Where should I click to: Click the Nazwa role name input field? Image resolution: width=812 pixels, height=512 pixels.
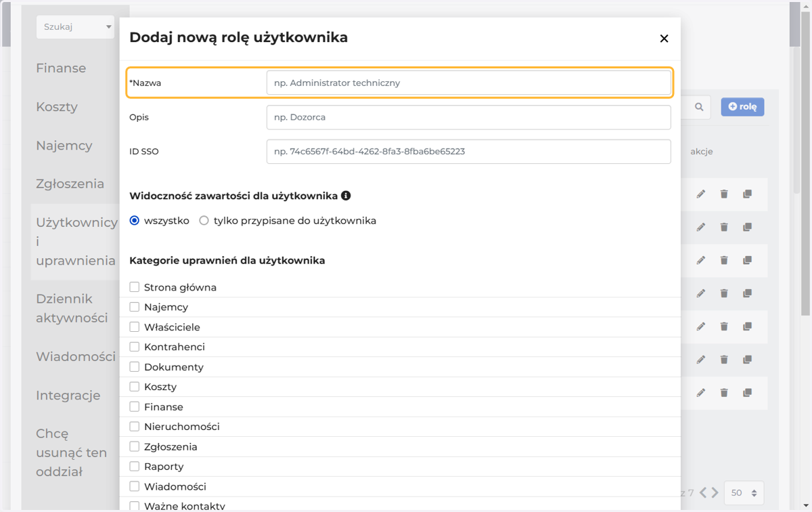(x=468, y=83)
